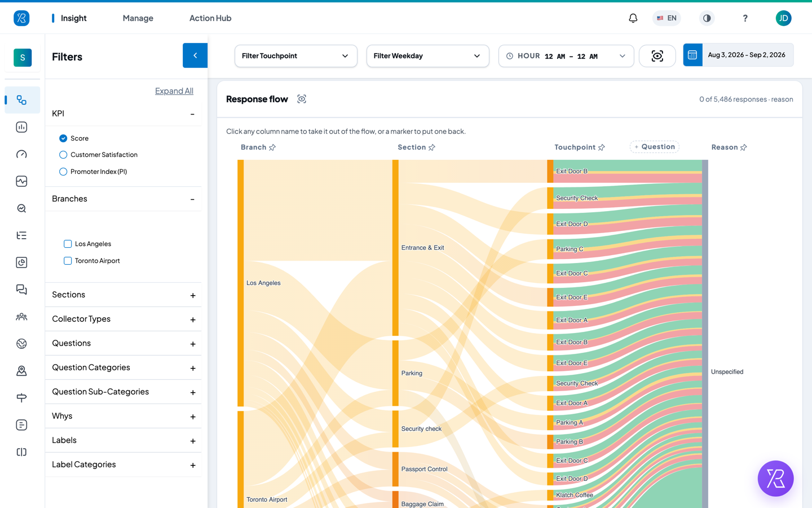Open the EN language selector
This screenshot has height=508, width=812.
pos(667,18)
